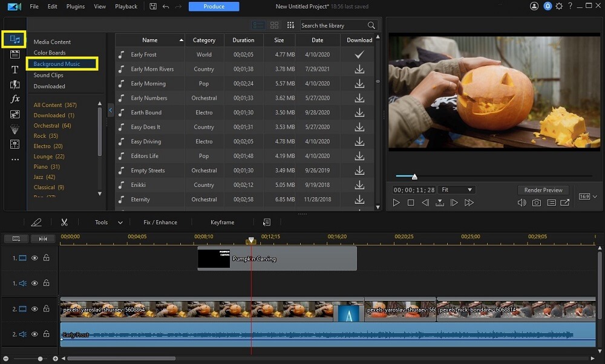Open the Edit menu
Image resolution: width=605 pixels, height=364 pixels.
53,7
